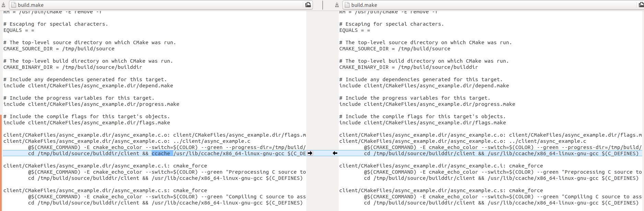The height and width of the screenshot is (211, 644).
Task: Click the left pane include depend.make line
Action: coord(88,86)
